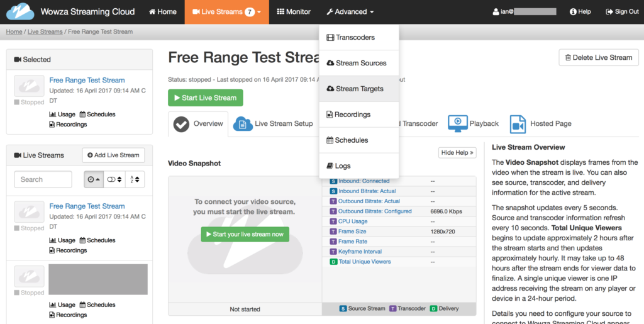The height and width of the screenshot is (324, 644).
Task: Click Inbound: Connected stat link
Action: (x=364, y=181)
